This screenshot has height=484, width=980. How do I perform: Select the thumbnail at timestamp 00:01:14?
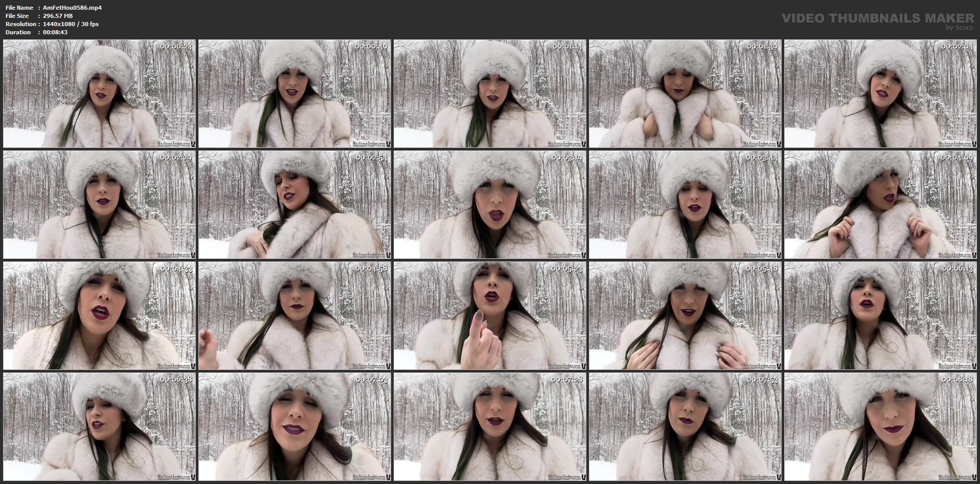point(490,94)
